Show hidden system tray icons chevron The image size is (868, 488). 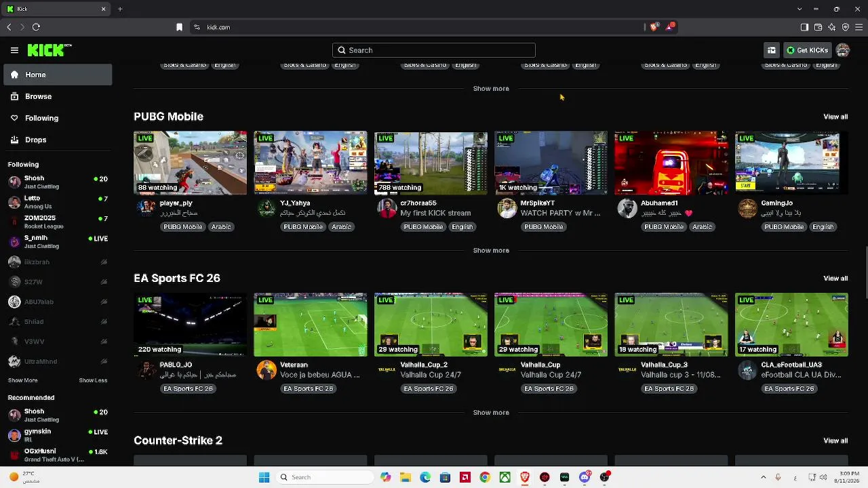[x=763, y=477]
